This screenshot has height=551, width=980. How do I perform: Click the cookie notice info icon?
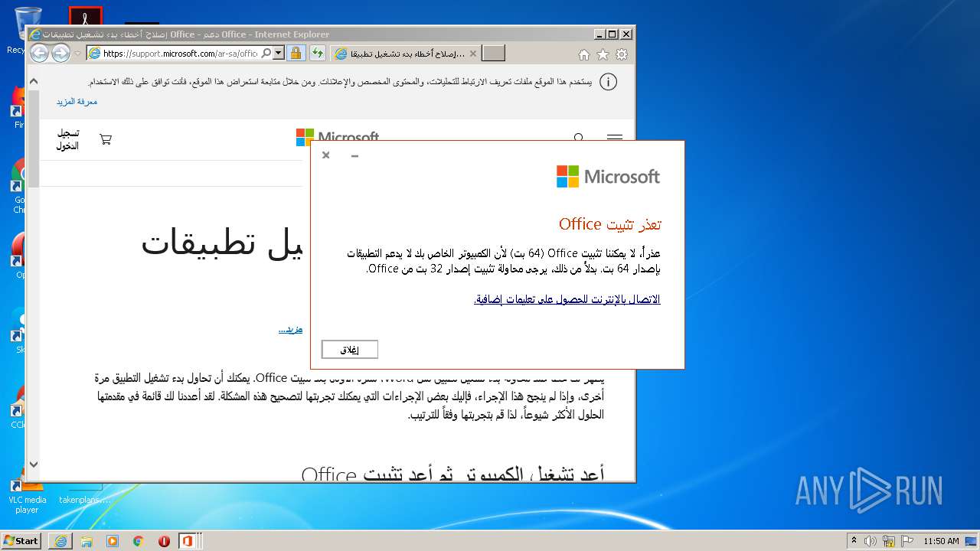click(608, 82)
